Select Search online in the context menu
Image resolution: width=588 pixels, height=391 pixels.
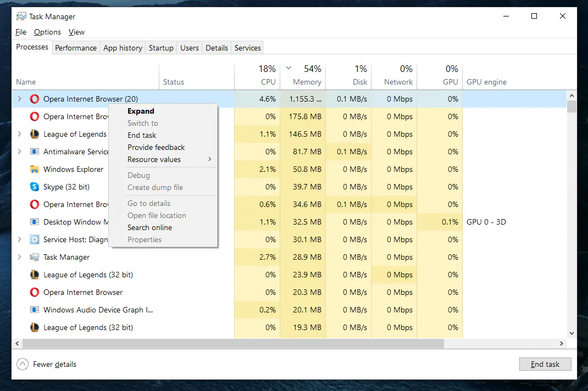163,227
